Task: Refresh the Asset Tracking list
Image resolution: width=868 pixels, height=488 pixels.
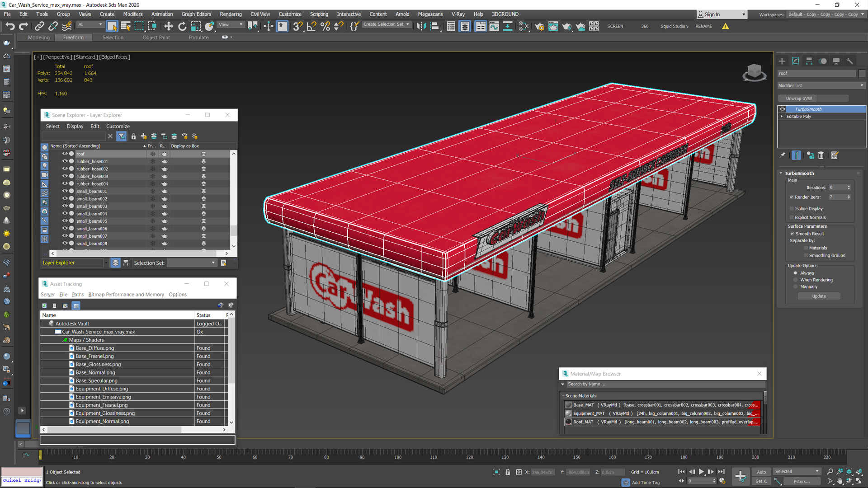Action: [x=44, y=306]
